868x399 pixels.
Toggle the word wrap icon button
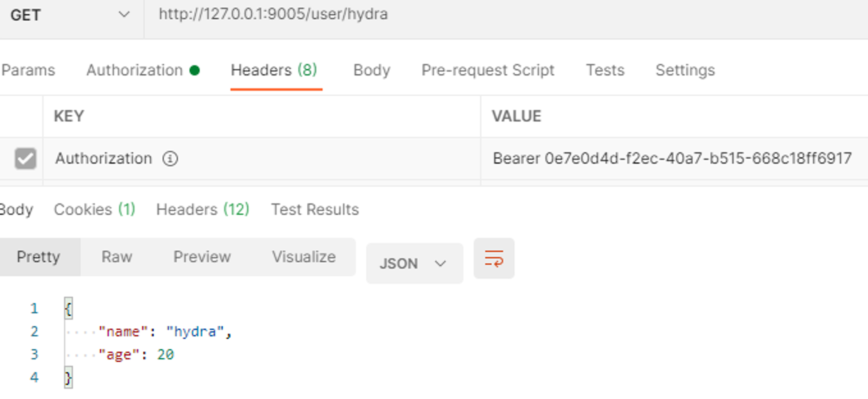pos(494,258)
